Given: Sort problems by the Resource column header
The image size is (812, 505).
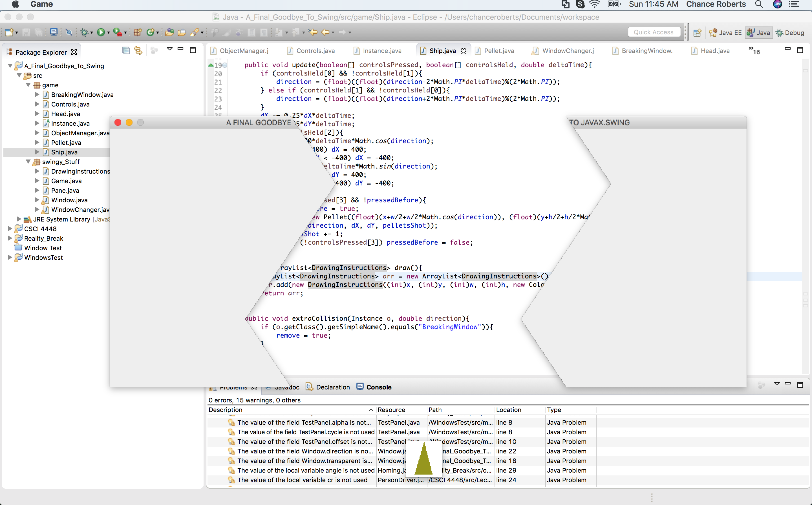Looking at the screenshot, I should point(391,410).
